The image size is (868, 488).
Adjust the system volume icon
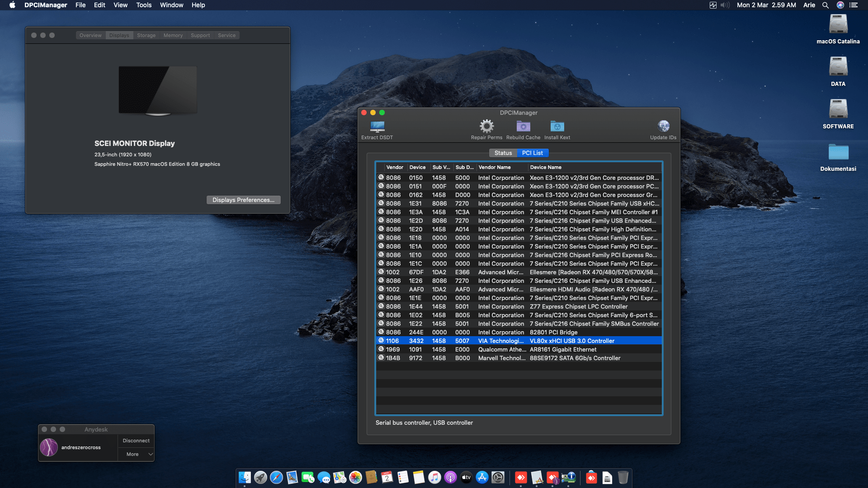725,5
